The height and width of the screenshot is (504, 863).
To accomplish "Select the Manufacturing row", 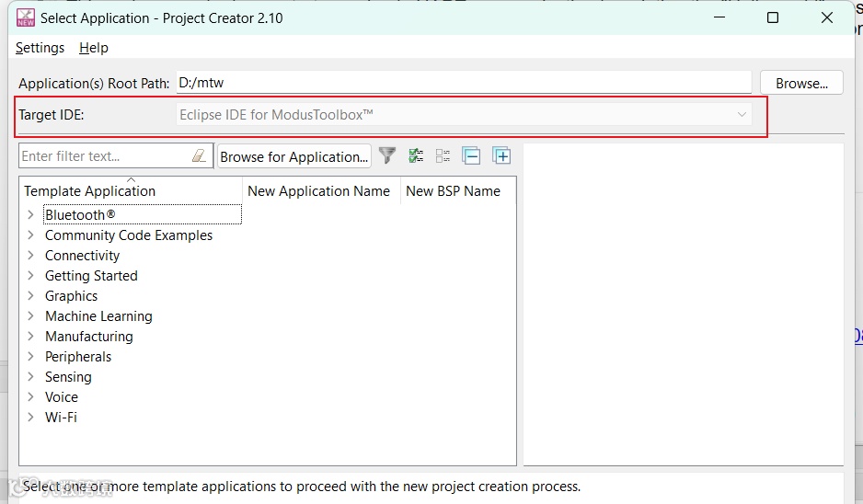I will (89, 337).
